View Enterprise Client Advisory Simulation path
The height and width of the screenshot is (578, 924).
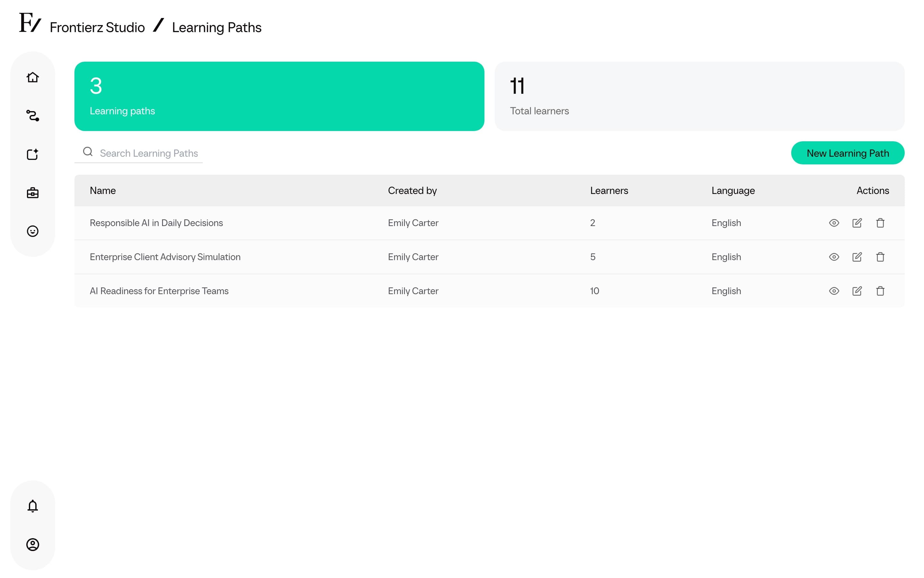[834, 257]
